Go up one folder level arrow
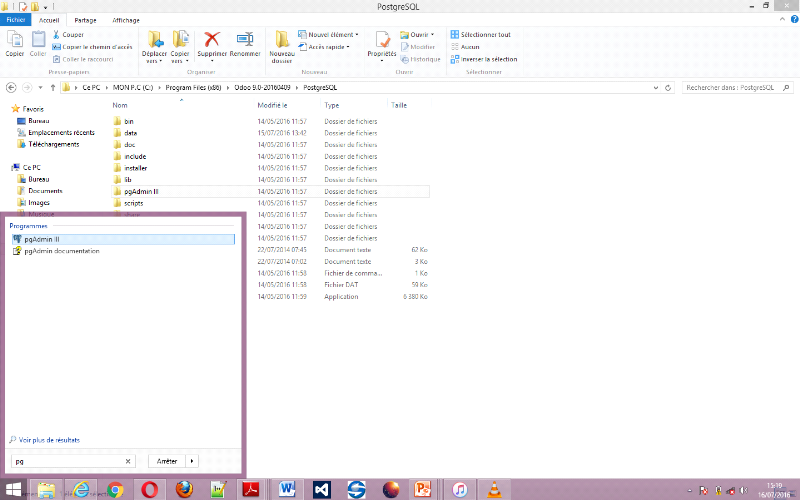800x500 pixels. pos(53,88)
